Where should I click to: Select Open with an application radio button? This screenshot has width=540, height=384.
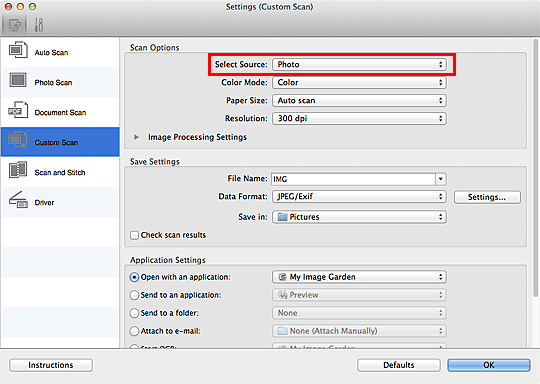click(134, 277)
